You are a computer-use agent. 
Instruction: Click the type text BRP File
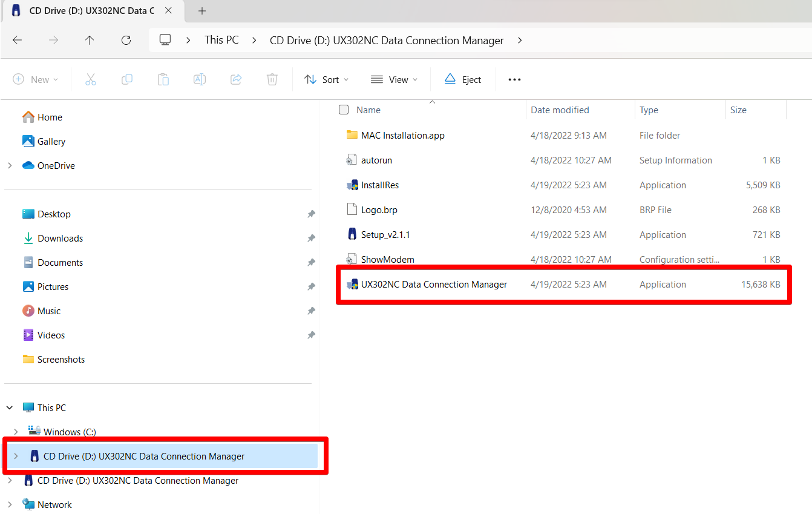(655, 210)
